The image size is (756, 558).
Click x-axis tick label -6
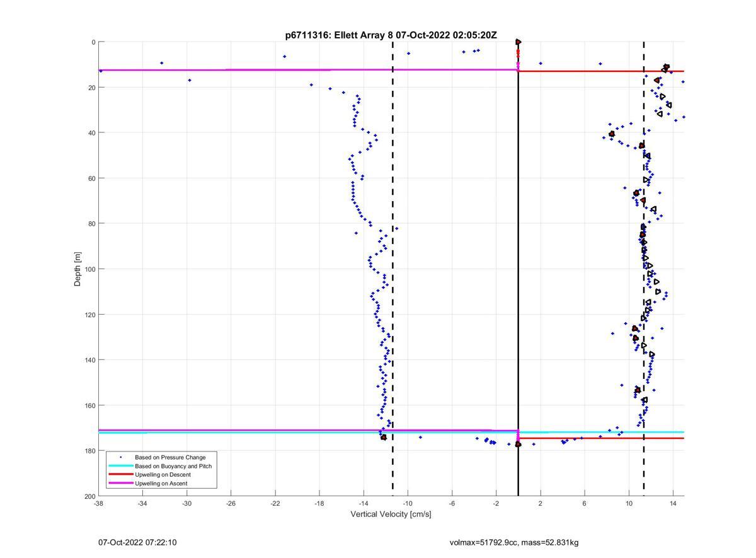coord(452,503)
